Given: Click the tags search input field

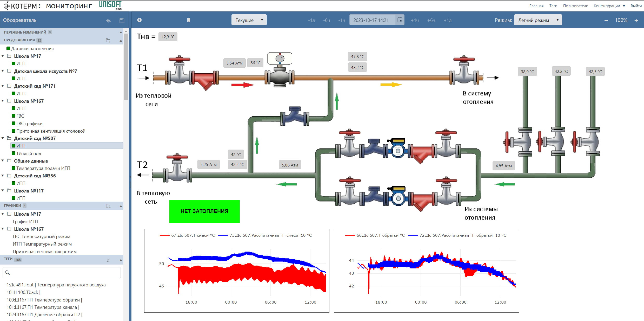Looking at the screenshot, I should tap(62, 272).
